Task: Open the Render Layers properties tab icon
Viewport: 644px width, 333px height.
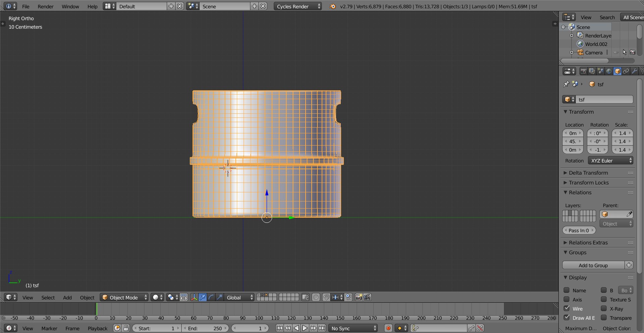Action: [x=592, y=71]
